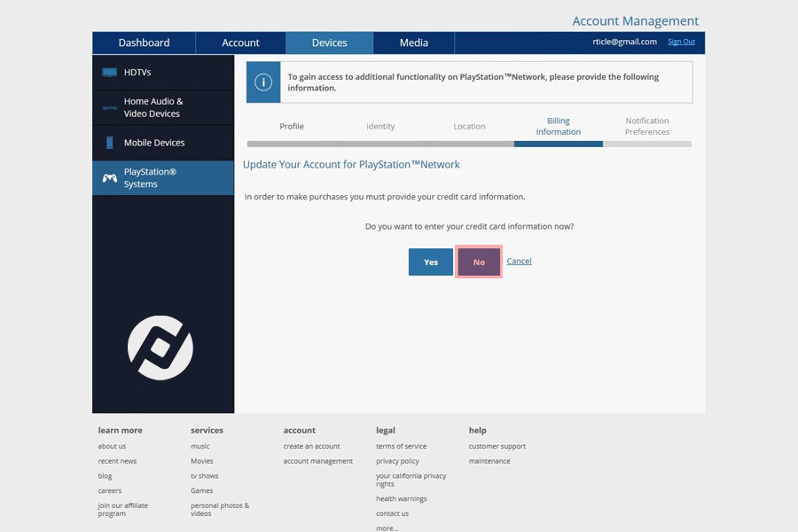Screen dimensions: 798x532
Task: Open the maintenance help link
Action: (489, 461)
